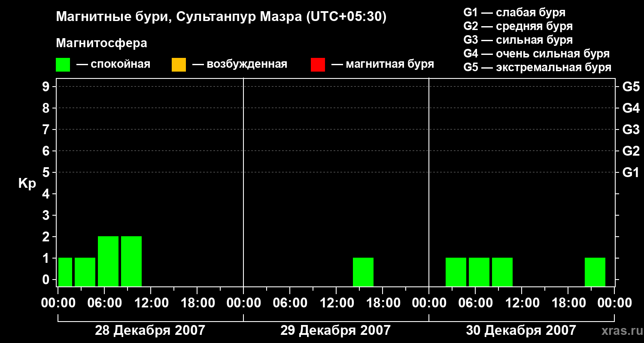This screenshot has width=644, height=343.
Task: Click the Kp axis value 7
Action: click(47, 129)
